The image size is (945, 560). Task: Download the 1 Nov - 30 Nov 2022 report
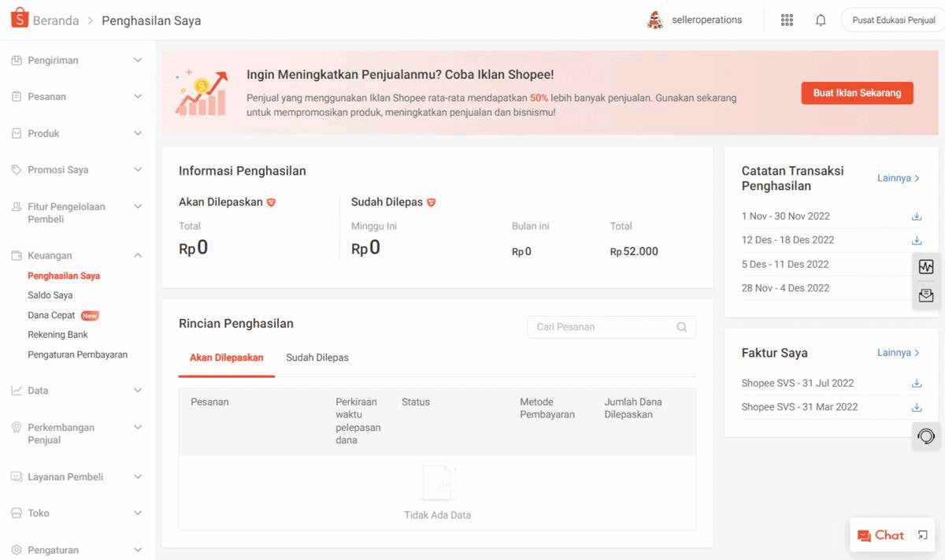pos(917,217)
